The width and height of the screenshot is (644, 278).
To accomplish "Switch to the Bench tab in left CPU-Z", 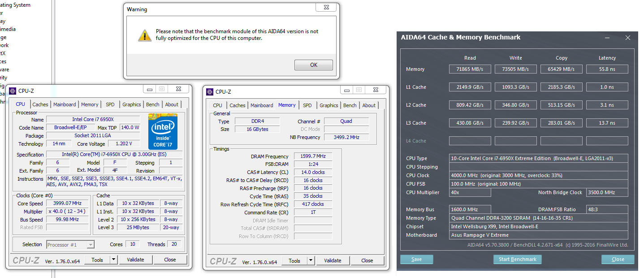I will point(152,104).
